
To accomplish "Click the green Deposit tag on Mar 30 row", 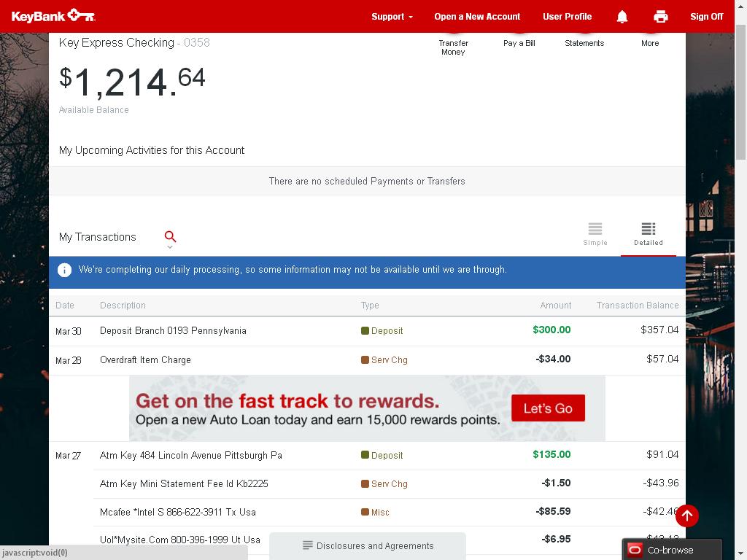I will [x=382, y=330].
